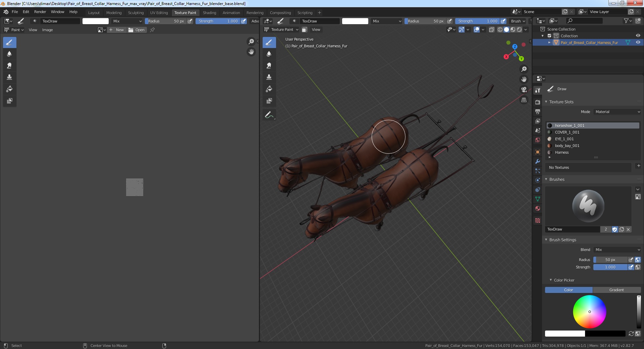Select the Gradient button in Color Picker
Screen dimensions: 644x349
coord(616,290)
